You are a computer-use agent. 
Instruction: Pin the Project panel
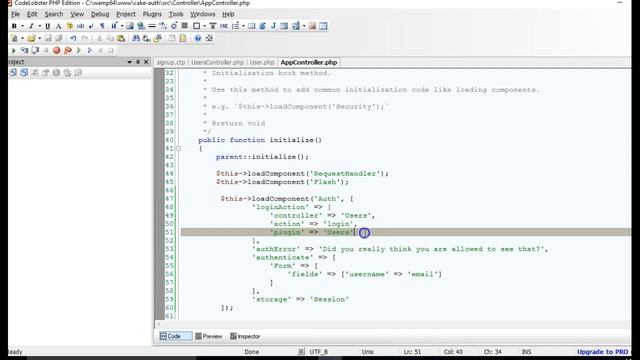(x=138, y=62)
